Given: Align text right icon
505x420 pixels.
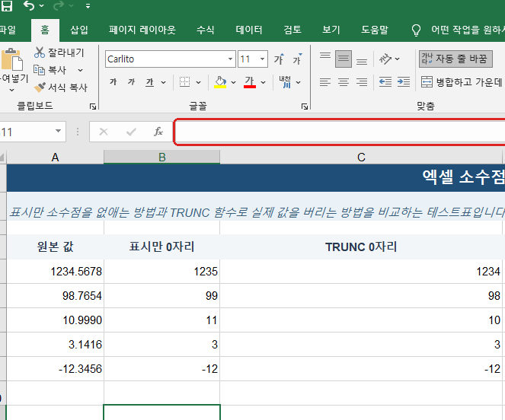Looking at the screenshot, I should [362, 82].
